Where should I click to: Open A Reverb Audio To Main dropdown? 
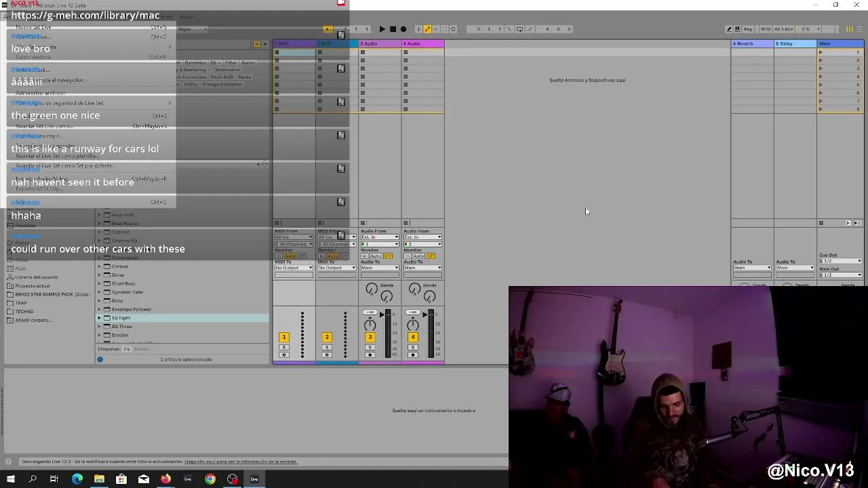(752, 268)
